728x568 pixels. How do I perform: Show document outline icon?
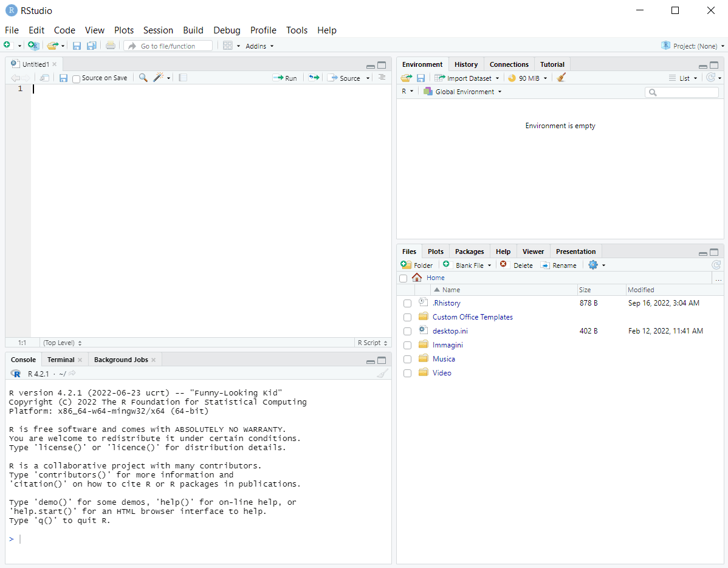382,77
